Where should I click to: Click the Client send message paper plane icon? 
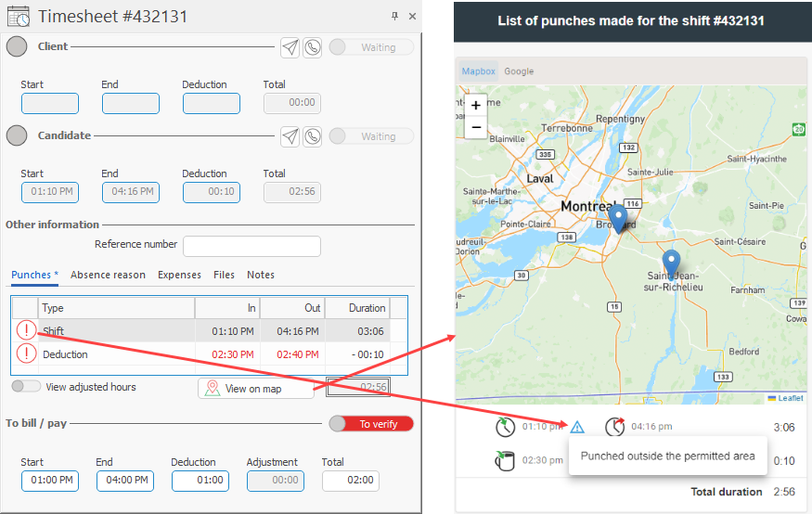click(290, 47)
